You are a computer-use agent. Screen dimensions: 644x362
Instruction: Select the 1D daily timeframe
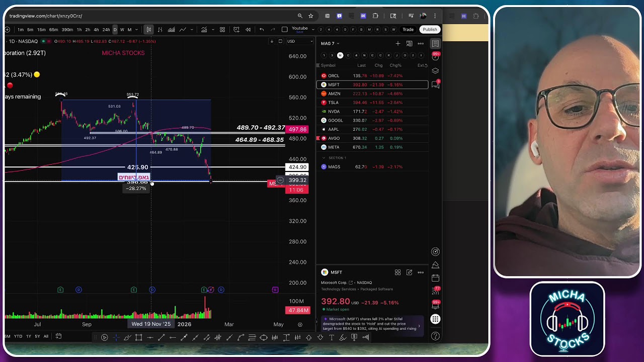(x=115, y=30)
